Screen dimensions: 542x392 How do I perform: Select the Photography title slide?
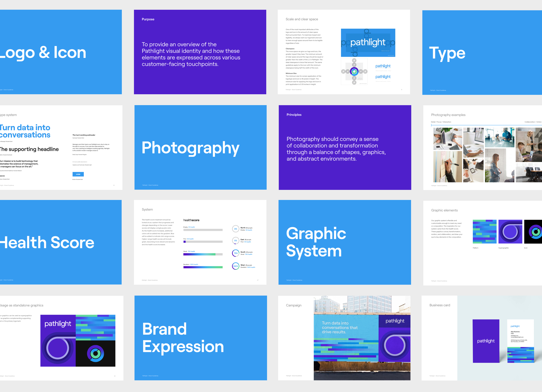tap(200, 147)
